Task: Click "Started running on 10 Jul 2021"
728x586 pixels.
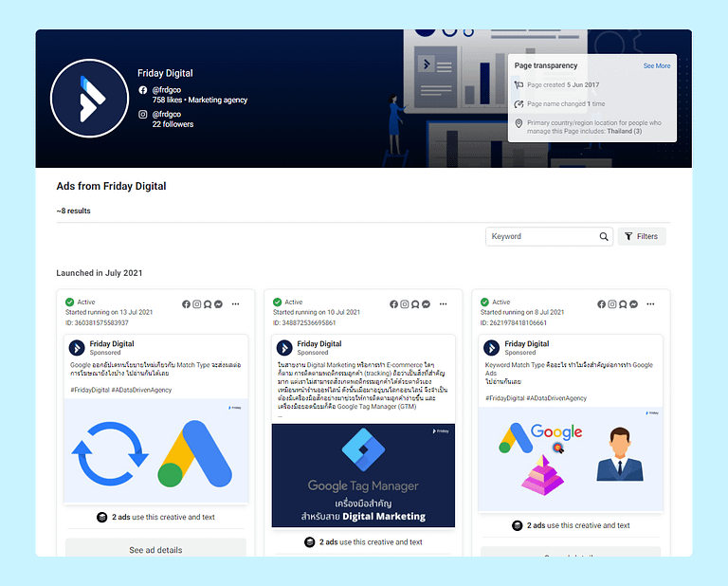Action: pos(317,312)
